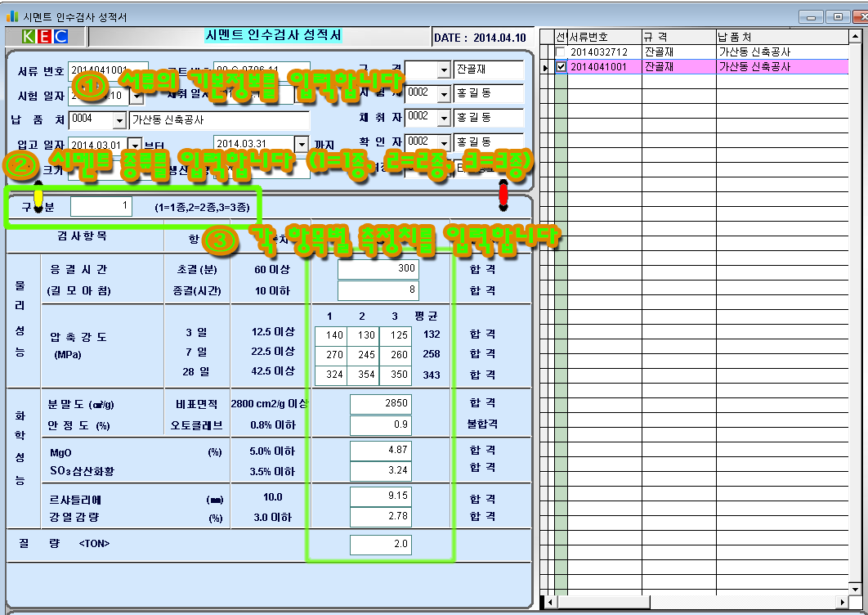Click the 구분 cement type input field

tap(101, 207)
